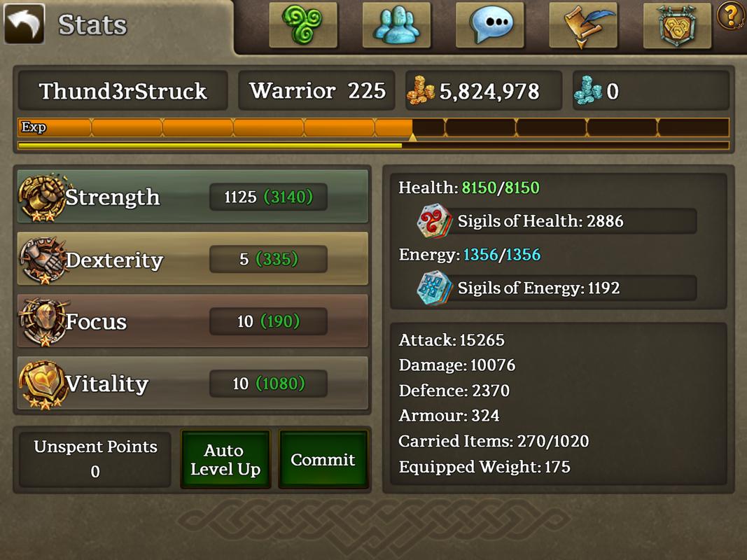Click the Commit button
Viewport: 747px width, 560px height.
[323, 459]
